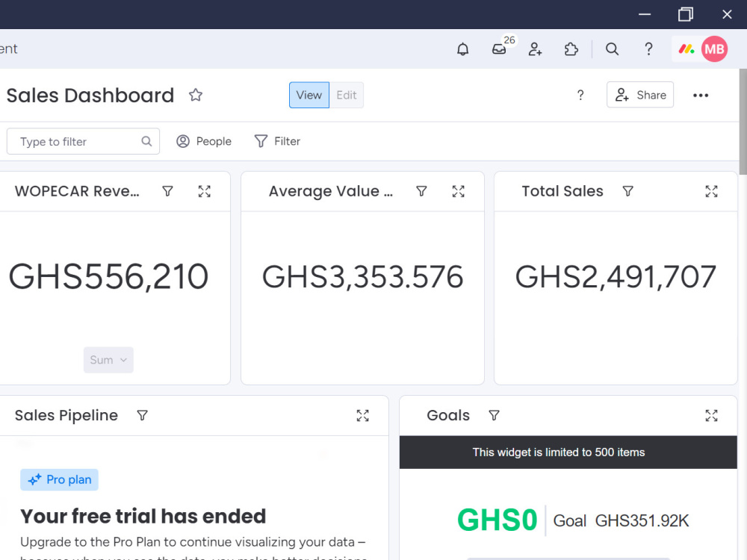Minimize the application window
The height and width of the screenshot is (560, 747).
(x=645, y=14)
